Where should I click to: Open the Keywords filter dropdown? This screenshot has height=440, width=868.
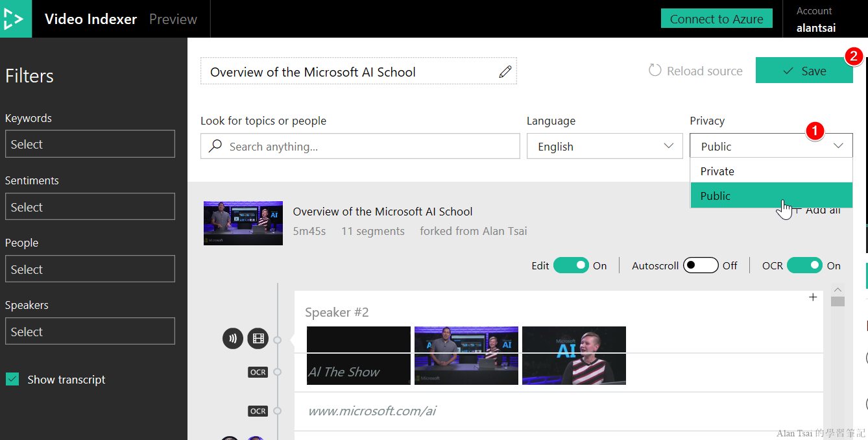[90, 144]
